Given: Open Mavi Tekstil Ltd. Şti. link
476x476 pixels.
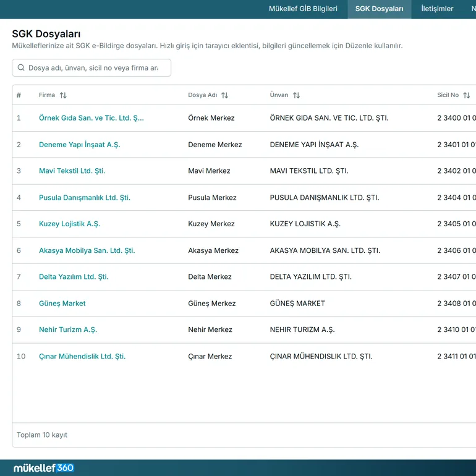Looking at the screenshot, I should pyautogui.click(x=72, y=171).
